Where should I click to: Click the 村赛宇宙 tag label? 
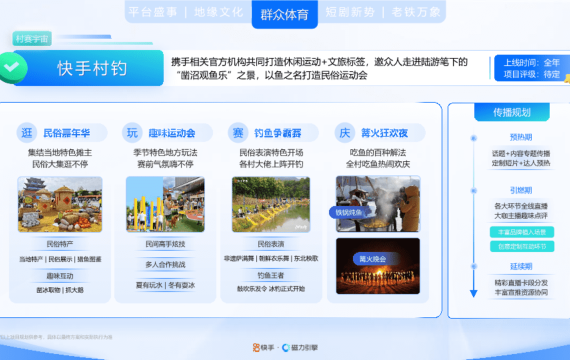pyautogui.click(x=32, y=39)
